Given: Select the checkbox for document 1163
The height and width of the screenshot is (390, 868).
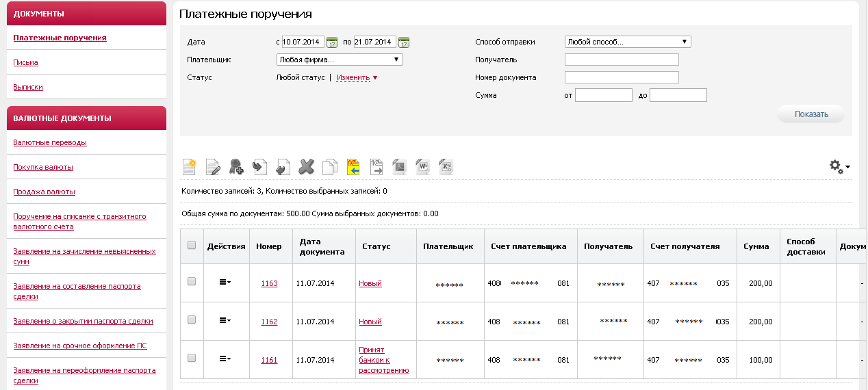Looking at the screenshot, I should 192,281.
